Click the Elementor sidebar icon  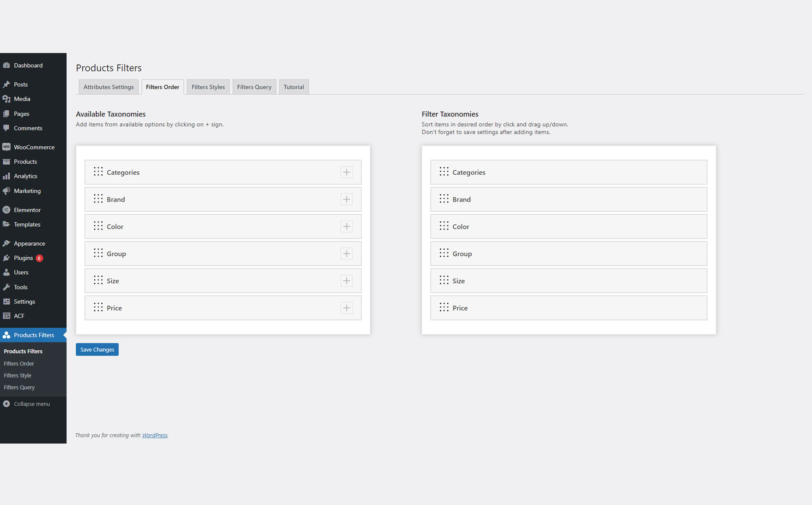point(6,210)
